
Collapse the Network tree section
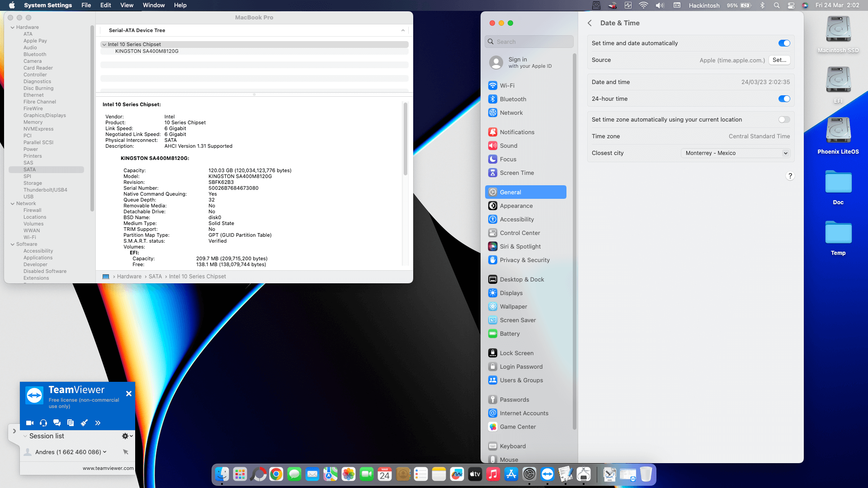(13, 204)
